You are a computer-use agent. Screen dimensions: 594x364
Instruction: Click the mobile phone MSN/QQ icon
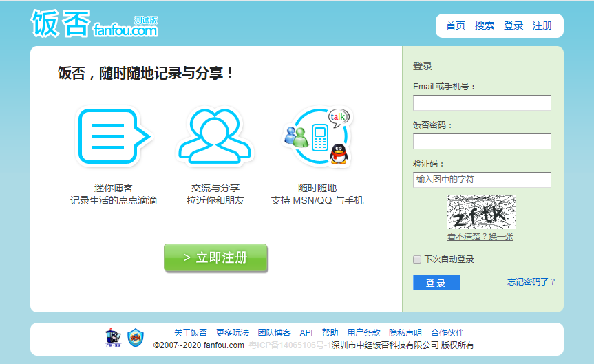click(317, 136)
